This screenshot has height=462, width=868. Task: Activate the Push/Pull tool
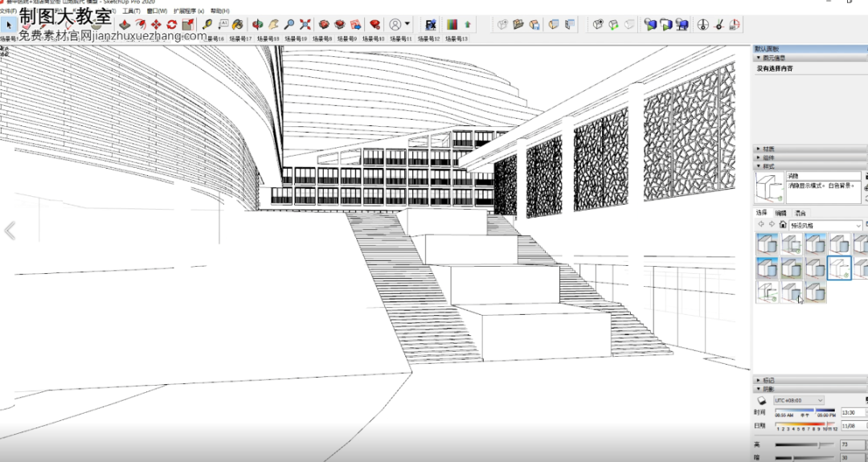[x=125, y=24]
